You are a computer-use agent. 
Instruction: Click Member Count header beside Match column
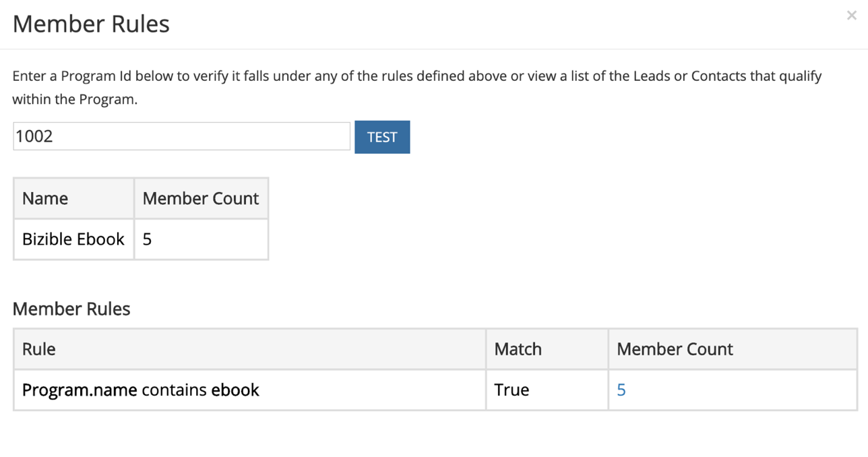[675, 349]
